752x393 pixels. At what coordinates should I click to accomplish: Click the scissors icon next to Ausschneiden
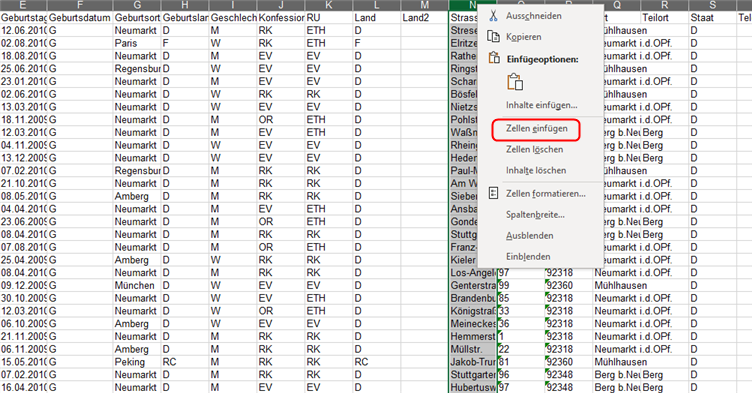493,16
